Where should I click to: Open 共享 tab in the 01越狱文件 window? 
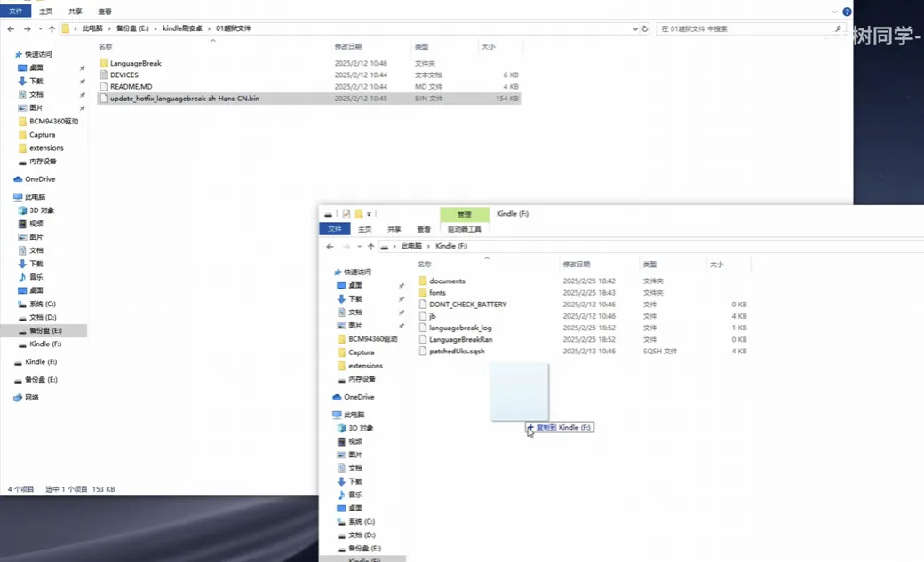tap(75, 12)
